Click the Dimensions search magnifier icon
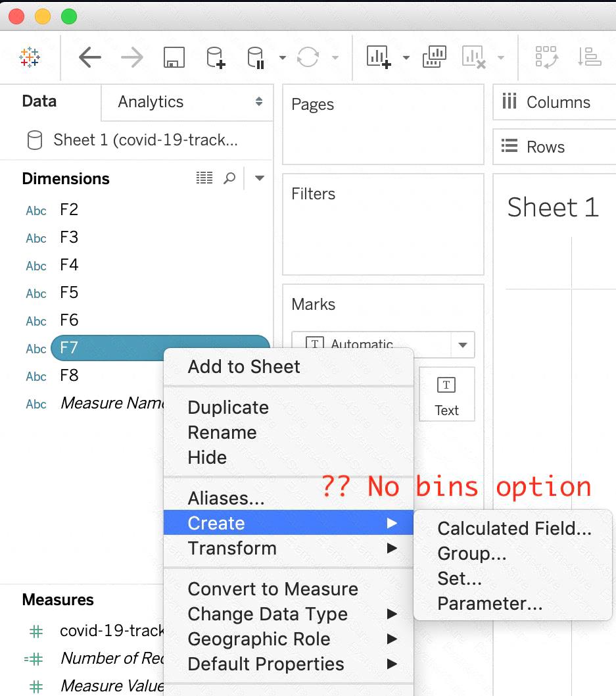The height and width of the screenshot is (696, 616). point(229,178)
